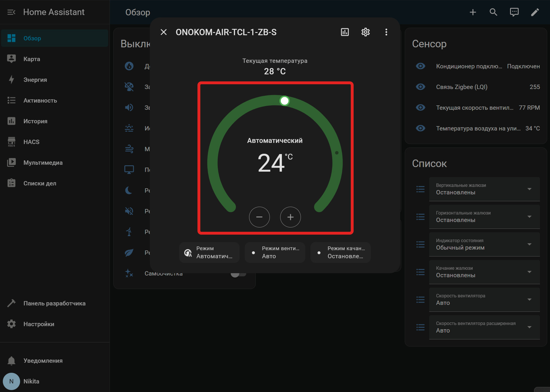
Task: Click the list icon beside Скорость вентилятора расширенная
Action: [x=421, y=327]
